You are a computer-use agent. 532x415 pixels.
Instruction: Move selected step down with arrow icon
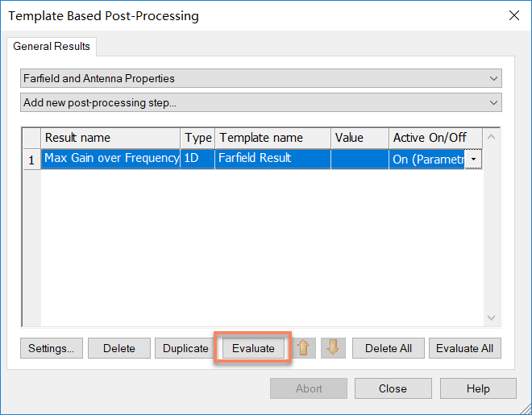[333, 348]
